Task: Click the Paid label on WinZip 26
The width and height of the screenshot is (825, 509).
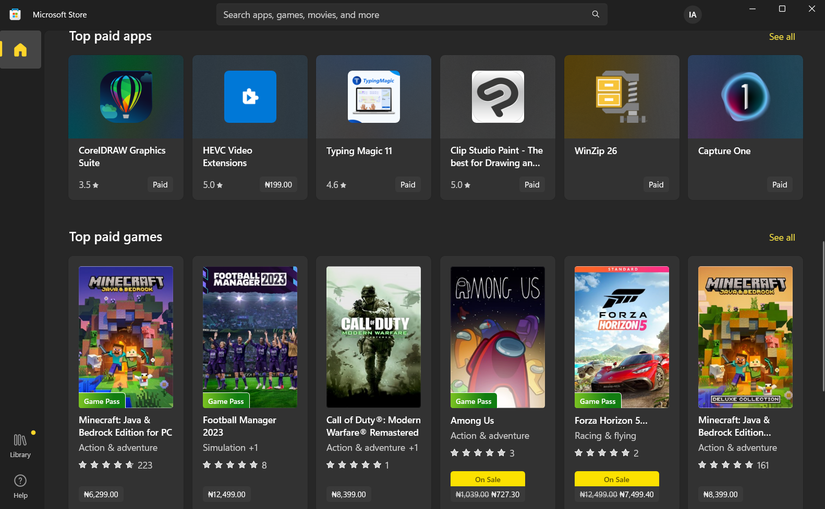Action: pos(656,185)
